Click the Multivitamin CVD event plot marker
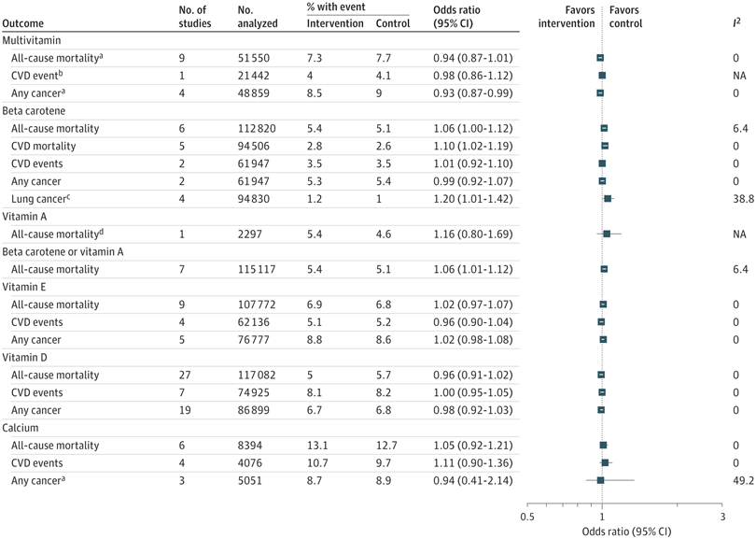The width and height of the screenshot is (756, 539). 602,76
